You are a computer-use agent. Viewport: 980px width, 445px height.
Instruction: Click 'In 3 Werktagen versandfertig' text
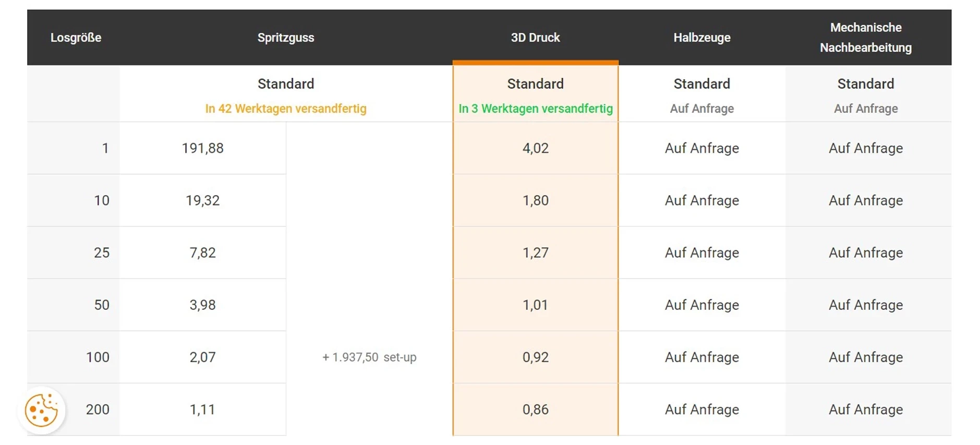coord(535,109)
